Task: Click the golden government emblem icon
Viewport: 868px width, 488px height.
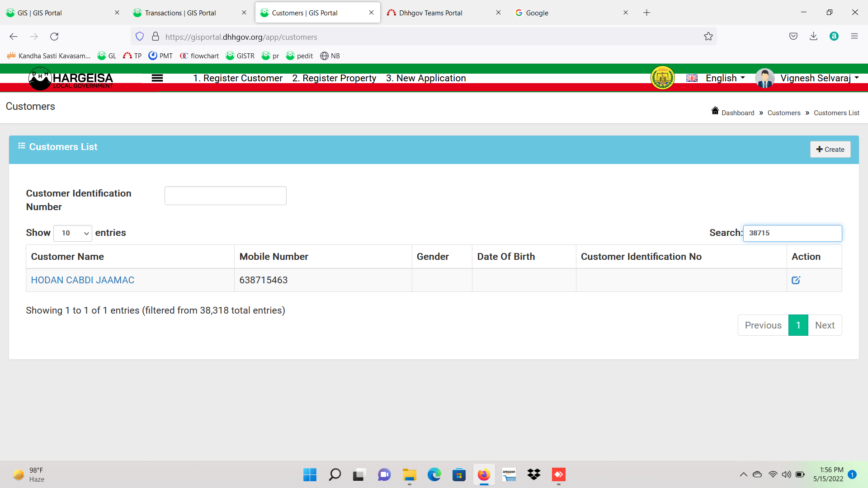Action: click(x=662, y=78)
